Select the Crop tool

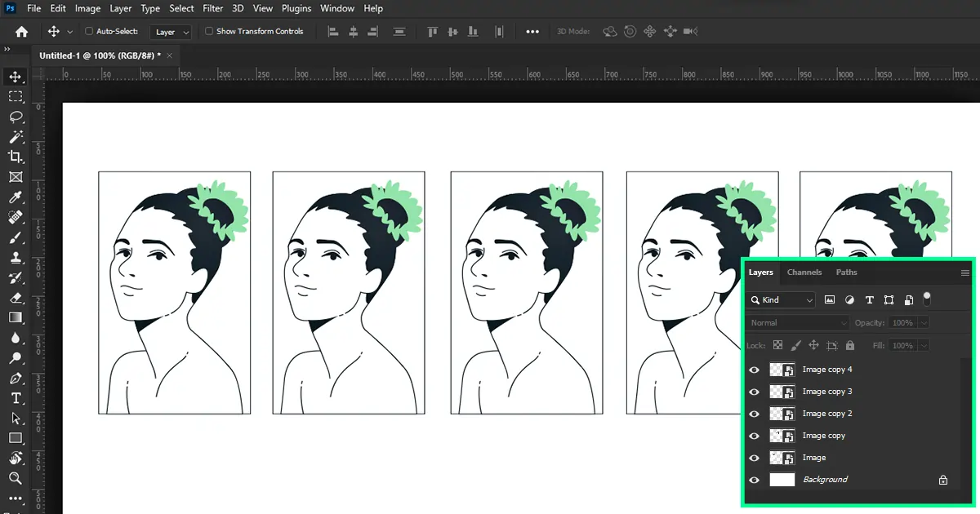[x=16, y=157]
